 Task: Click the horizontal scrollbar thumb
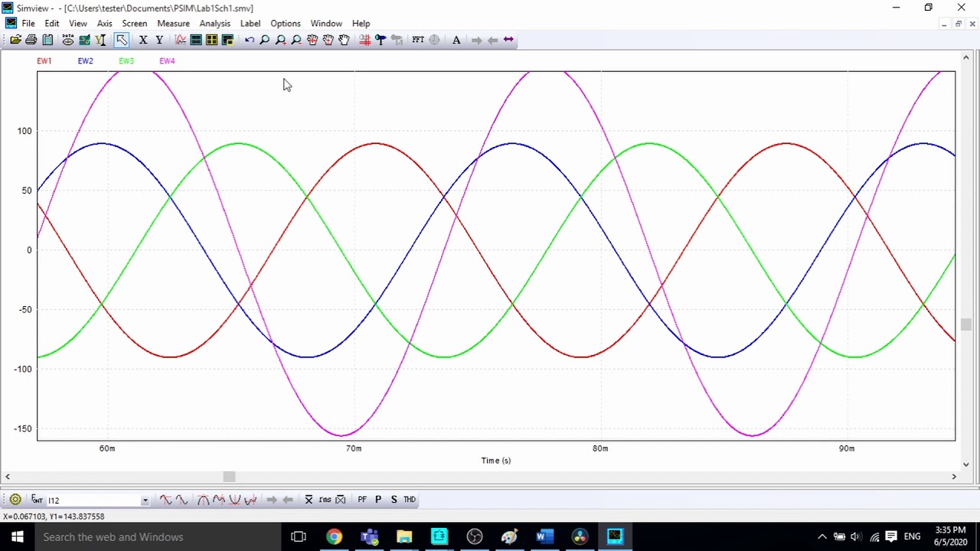coord(229,477)
